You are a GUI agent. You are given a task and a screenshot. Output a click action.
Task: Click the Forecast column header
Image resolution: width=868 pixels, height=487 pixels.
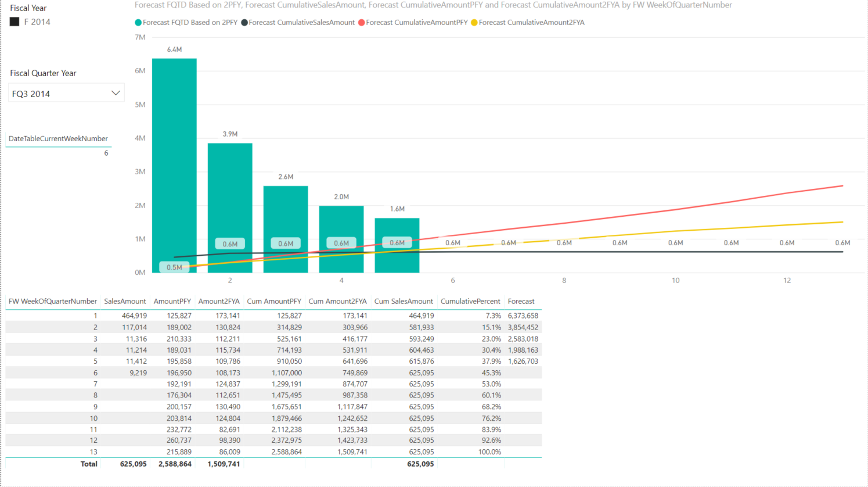tap(521, 301)
